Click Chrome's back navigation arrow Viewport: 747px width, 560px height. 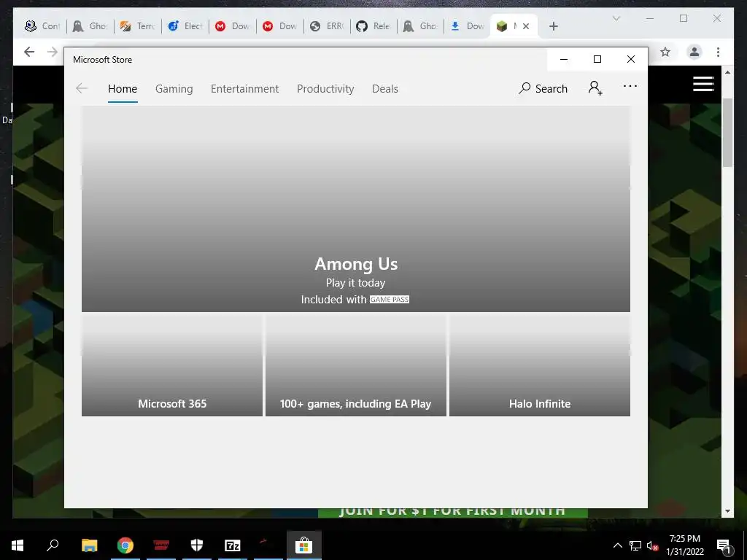[29, 52]
